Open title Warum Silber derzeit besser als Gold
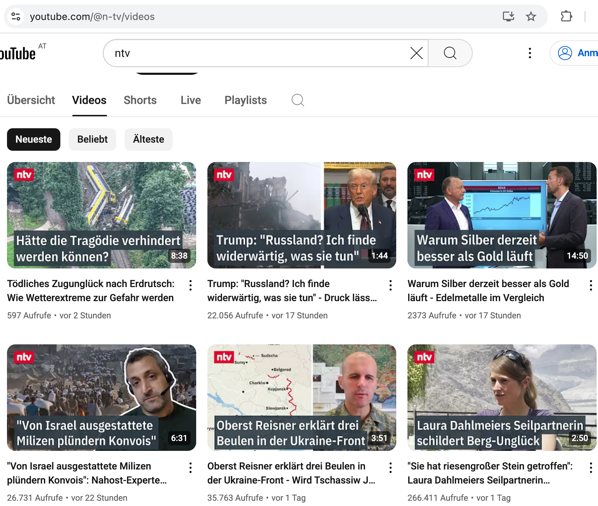This screenshot has height=506, width=598. tap(488, 291)
